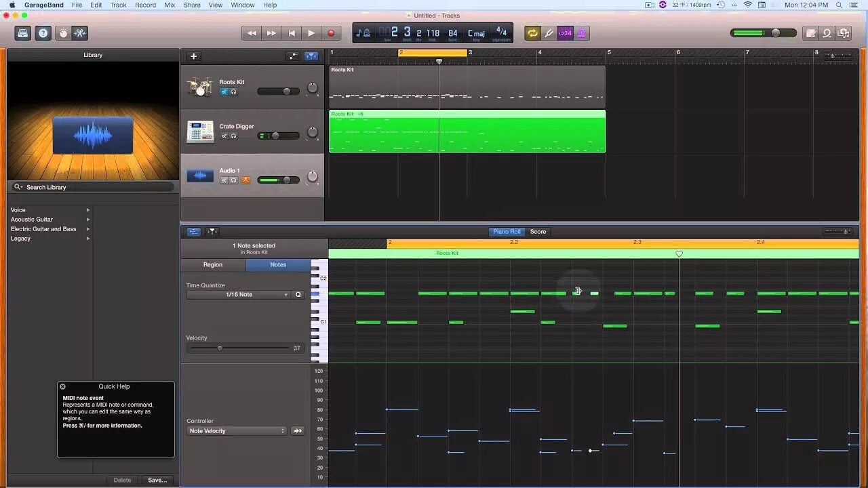Click the Roots Kit pan knob
Viewport: 868px width, 488px height.
tap(313, 88)
